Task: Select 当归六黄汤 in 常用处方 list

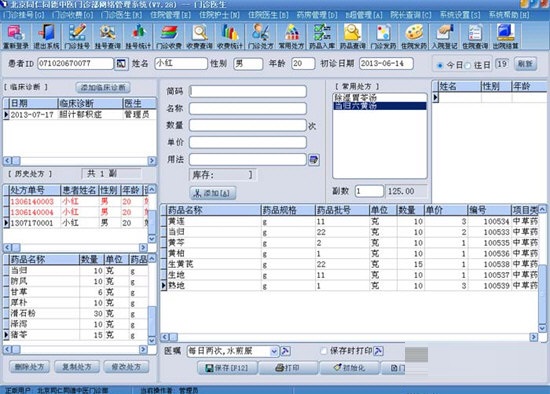Action: 379,106
